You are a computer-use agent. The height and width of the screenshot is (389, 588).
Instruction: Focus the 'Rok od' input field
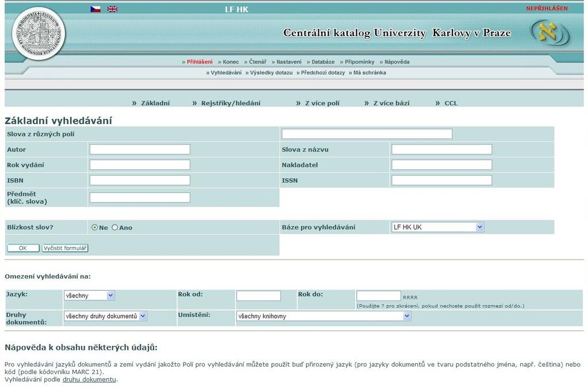pos(259,296)
